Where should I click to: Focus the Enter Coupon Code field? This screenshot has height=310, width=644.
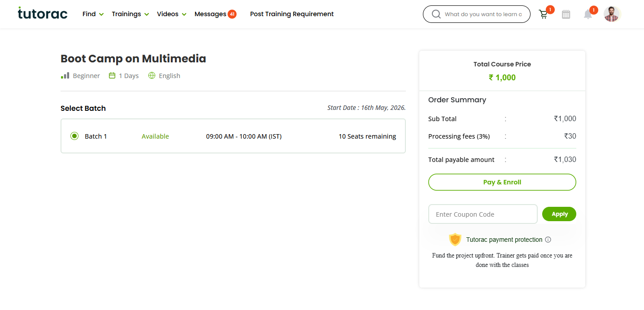(x=483, y=214)
